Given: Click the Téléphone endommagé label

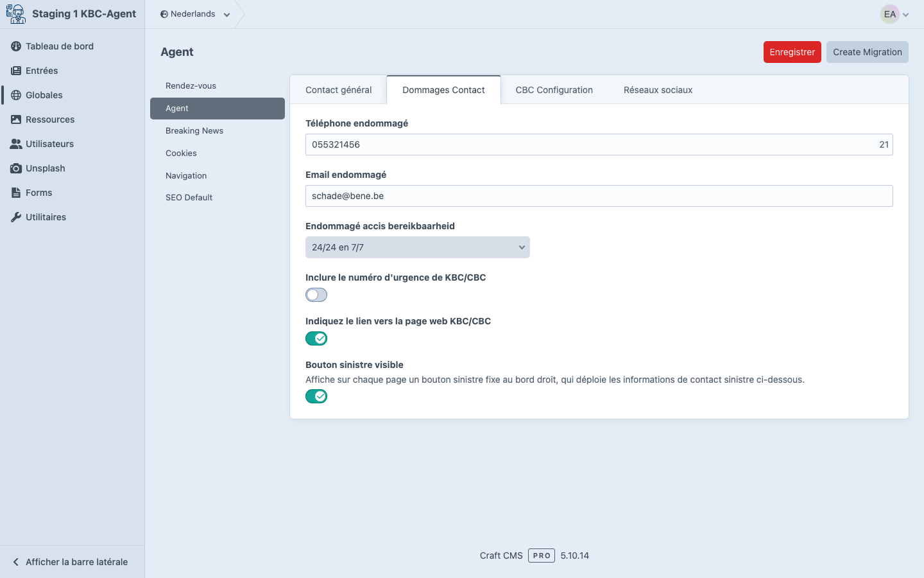Looking at the screenshot, I should (x=357, y=123).
